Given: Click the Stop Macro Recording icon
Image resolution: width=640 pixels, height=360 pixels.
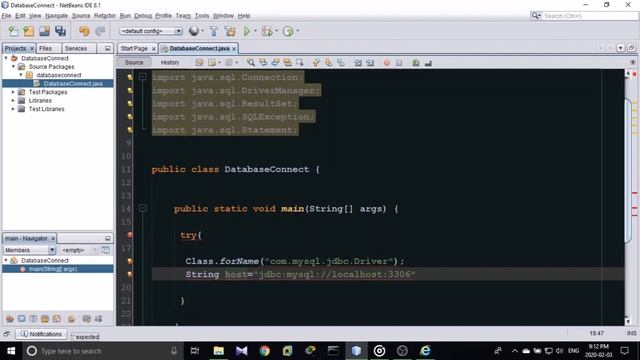Looking at the screenshot, I should (399, 63).
